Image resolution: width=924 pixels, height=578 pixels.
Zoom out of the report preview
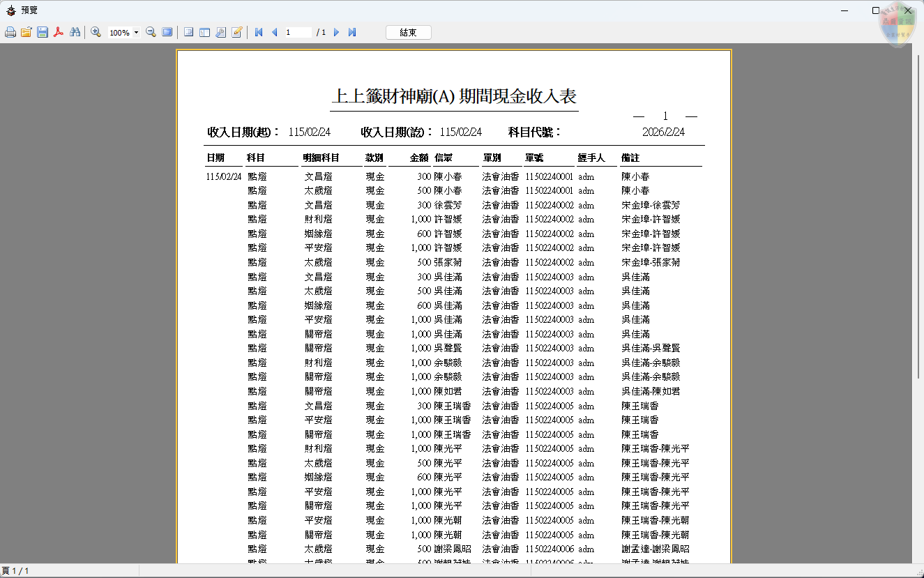coord(151,32)
